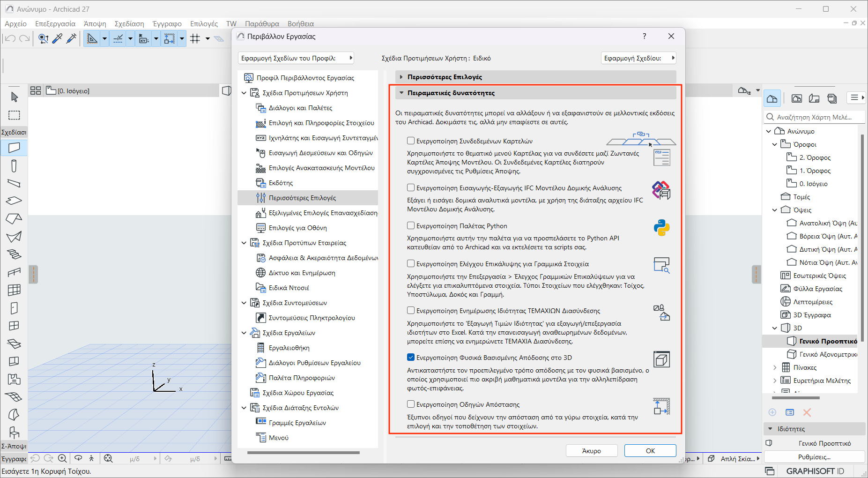The width and height of the screenshot is (868, 478).
Task: Click the Άκυρο cancel button
Action: click(592, 451)
